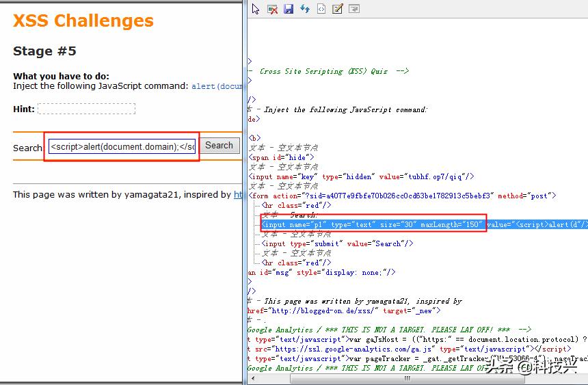Click the dashed Hint box
The width and height of the screenshot is (588, 385).
pos(87,109)
